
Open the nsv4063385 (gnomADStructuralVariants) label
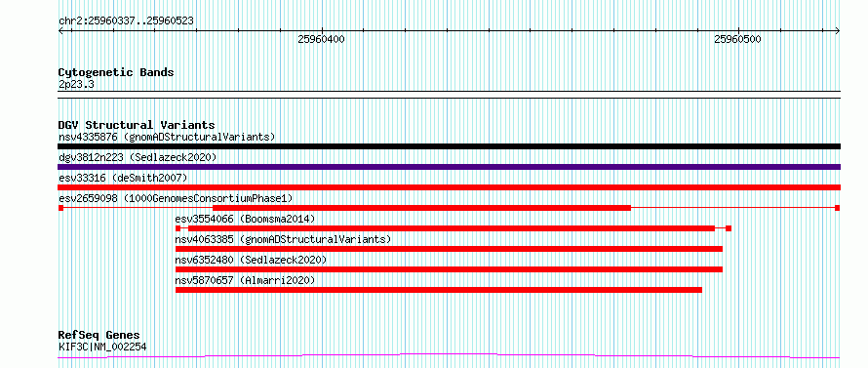tap(283, 239)
